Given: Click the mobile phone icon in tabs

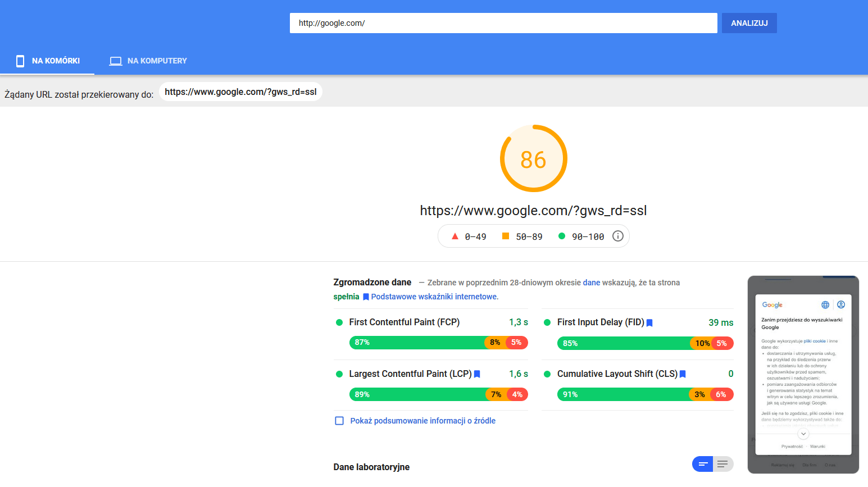Looking at the screenshot, I should pos(20,61).
